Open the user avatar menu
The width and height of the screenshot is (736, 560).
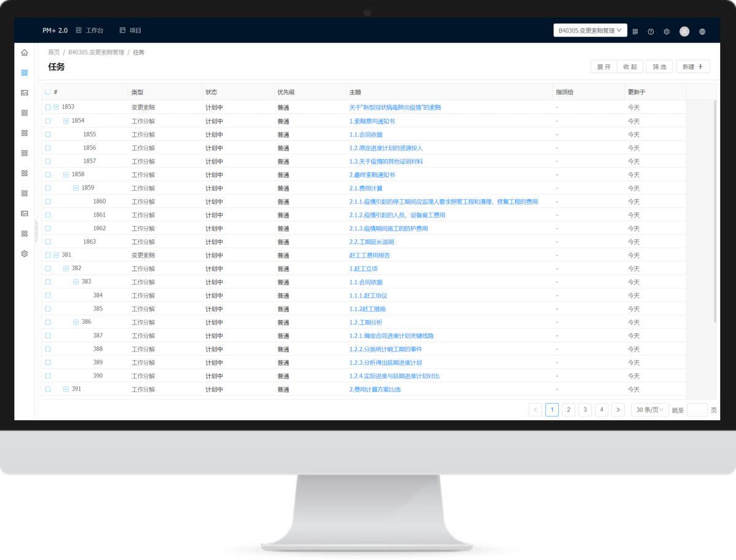[684, 31]
